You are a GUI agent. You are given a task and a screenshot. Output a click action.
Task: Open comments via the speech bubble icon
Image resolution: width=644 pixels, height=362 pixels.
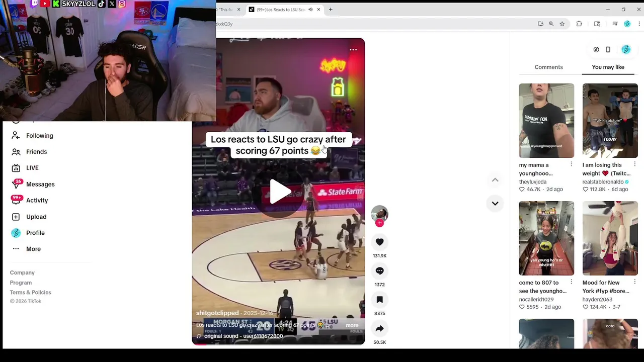coord(379,271)
